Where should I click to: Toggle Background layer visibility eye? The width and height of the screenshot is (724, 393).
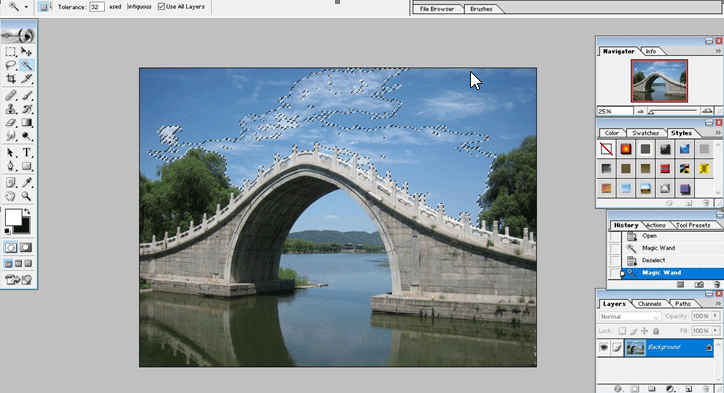click(603, 347)
